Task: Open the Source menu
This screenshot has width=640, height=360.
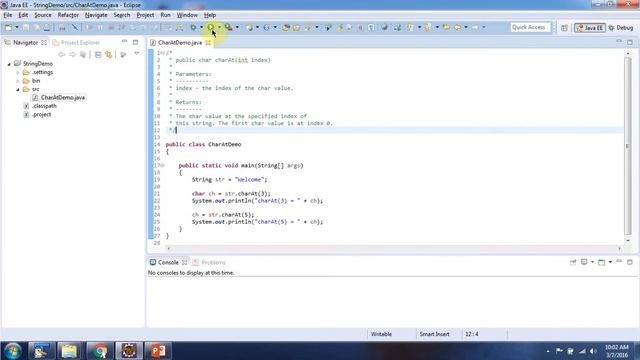Action: click(x=43, y=15)
